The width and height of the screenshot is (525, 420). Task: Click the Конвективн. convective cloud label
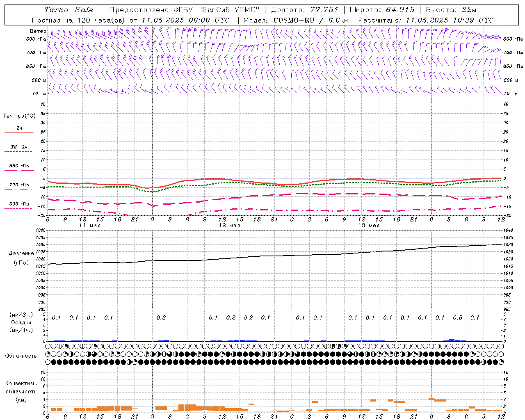(x=21, y=383)
